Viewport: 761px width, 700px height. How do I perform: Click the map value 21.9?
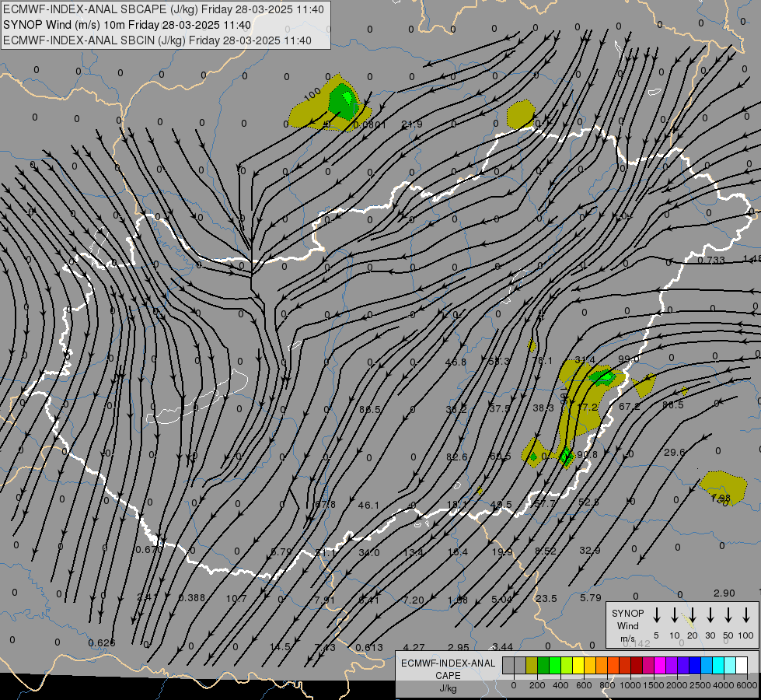click(411, 124)
